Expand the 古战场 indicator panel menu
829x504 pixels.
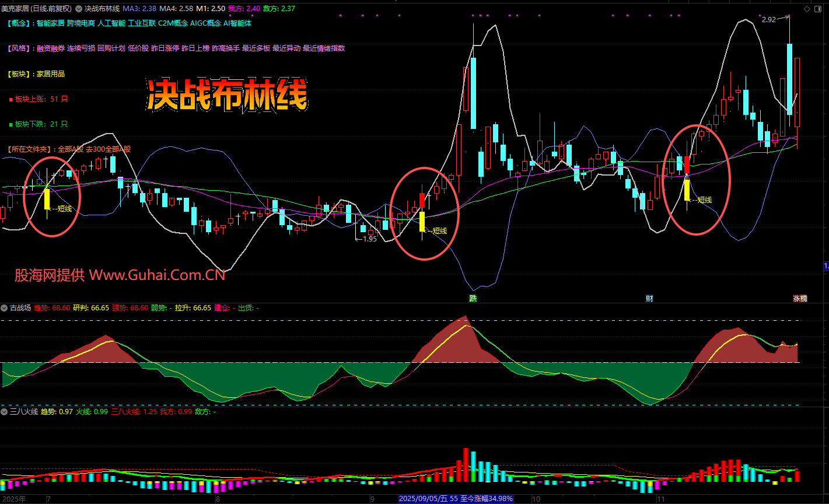click(4, 307)
